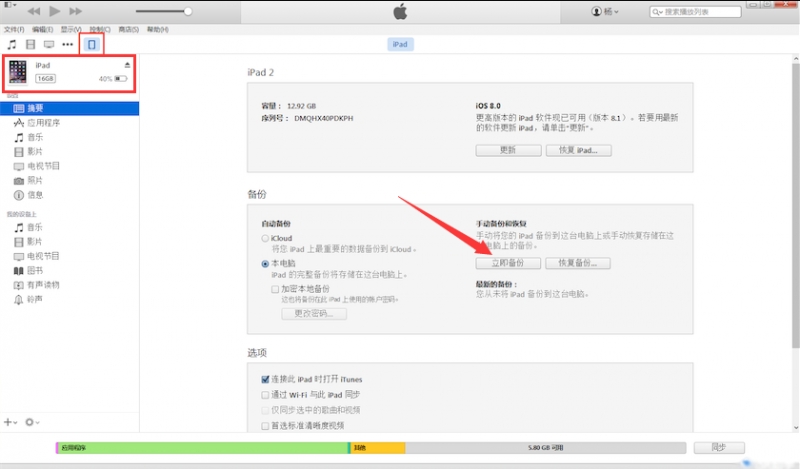
Task: Open the 显示(V) menu
Action: tap(71, 30)
